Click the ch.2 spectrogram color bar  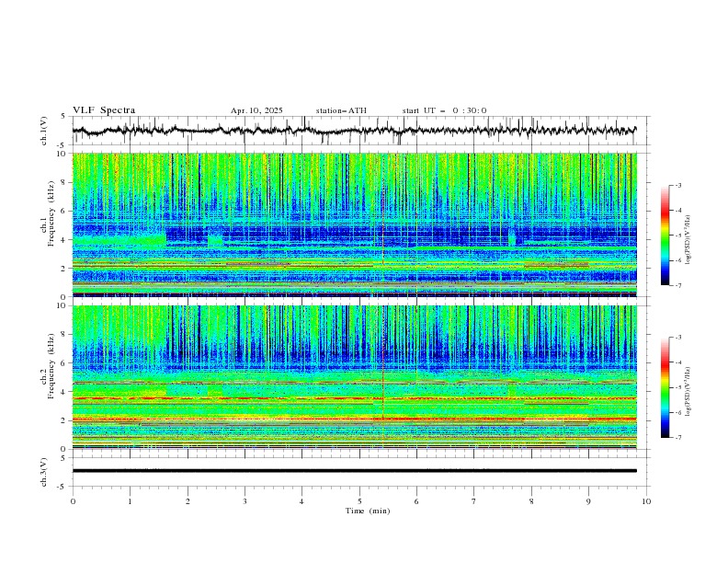665,387
